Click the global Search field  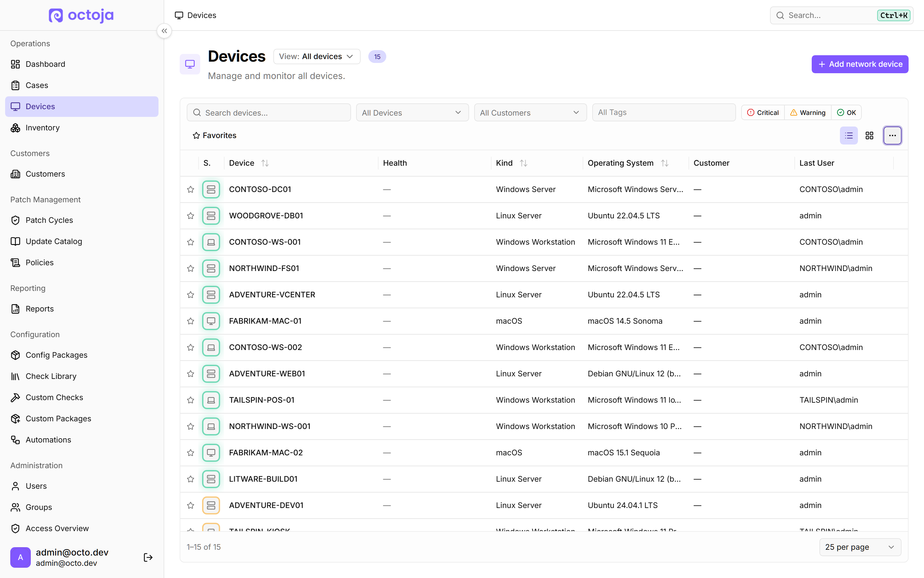click(x=842, y=15)
